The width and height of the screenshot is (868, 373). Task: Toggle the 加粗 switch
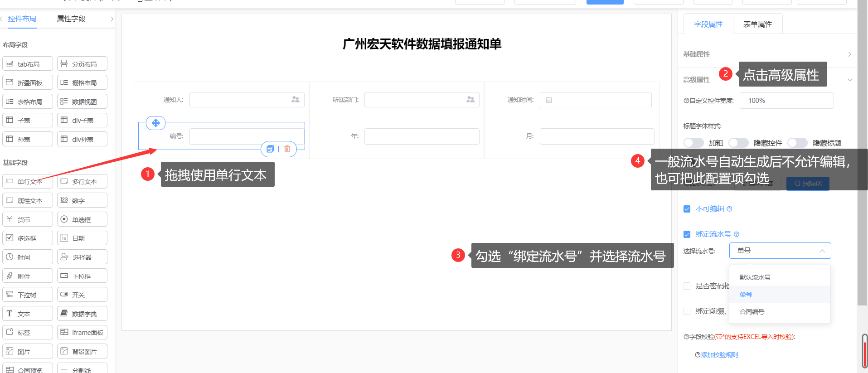coord(693,143)
